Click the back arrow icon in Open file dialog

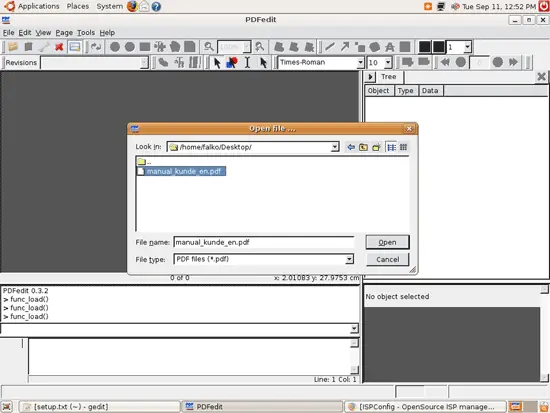(351, 147)
